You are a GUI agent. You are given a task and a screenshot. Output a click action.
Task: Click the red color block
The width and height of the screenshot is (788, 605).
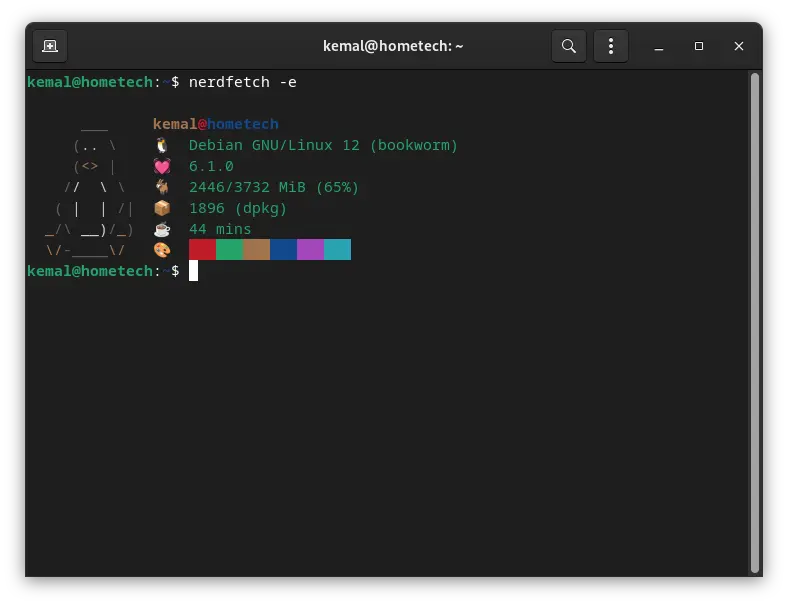point(203,250)
